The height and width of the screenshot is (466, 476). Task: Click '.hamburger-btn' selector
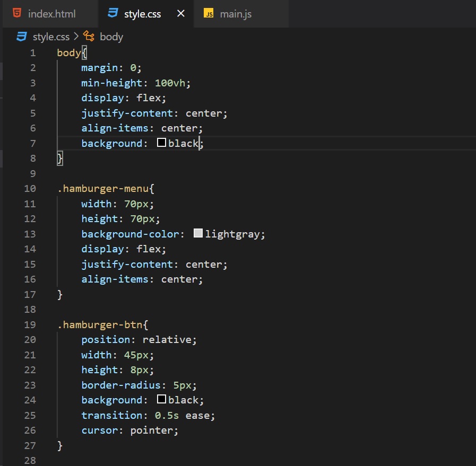pos(100,324)
